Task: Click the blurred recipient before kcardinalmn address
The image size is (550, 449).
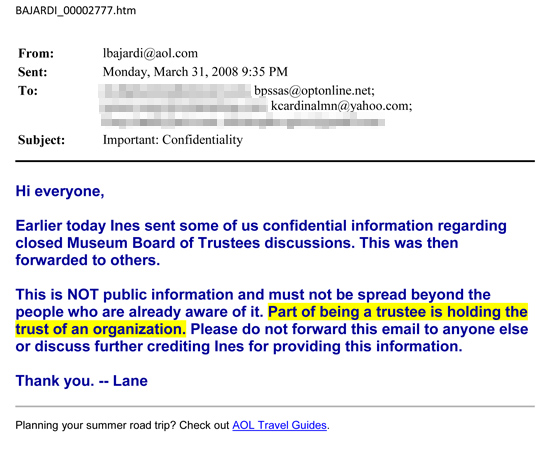Action: click(x=183, y=106)
